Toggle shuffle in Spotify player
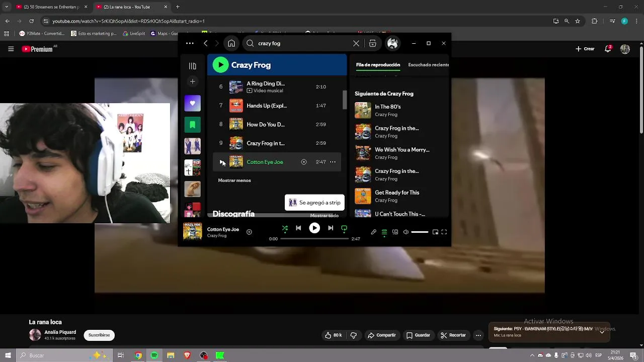This screenshot has width=644, height=362. click(x=285, y=228)
